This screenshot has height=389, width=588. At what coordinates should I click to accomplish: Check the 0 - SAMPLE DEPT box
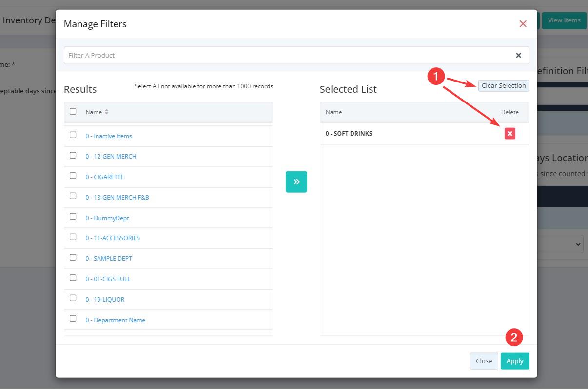[73, 257]
